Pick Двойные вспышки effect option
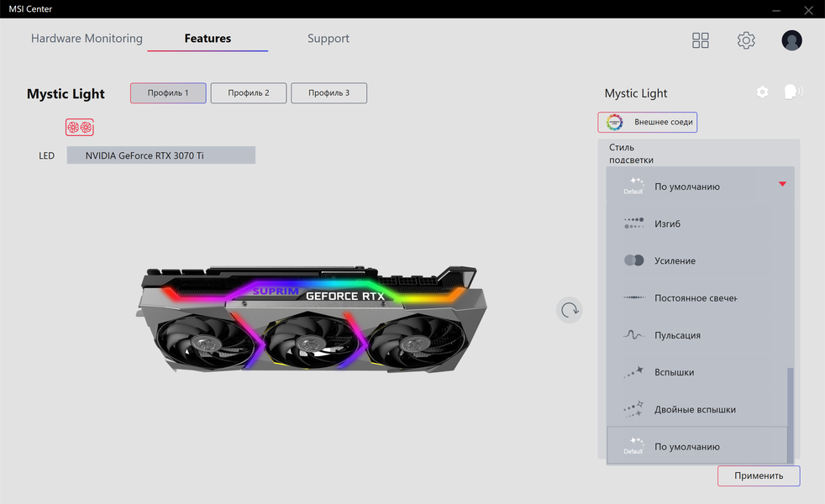The image size is (825, 504). 696,409
